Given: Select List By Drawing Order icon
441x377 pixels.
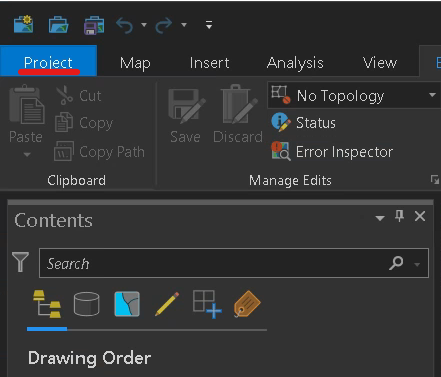Looking at the screenshot, I should pyautogui.click(x=47, y=304).
